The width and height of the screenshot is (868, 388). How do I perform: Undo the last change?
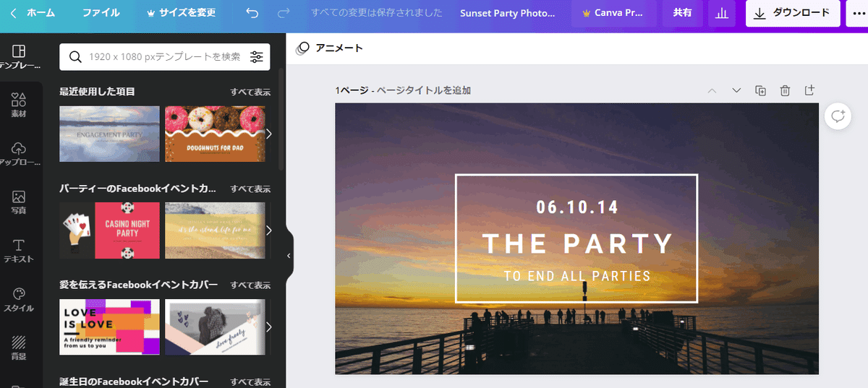(x=252, y=13)
